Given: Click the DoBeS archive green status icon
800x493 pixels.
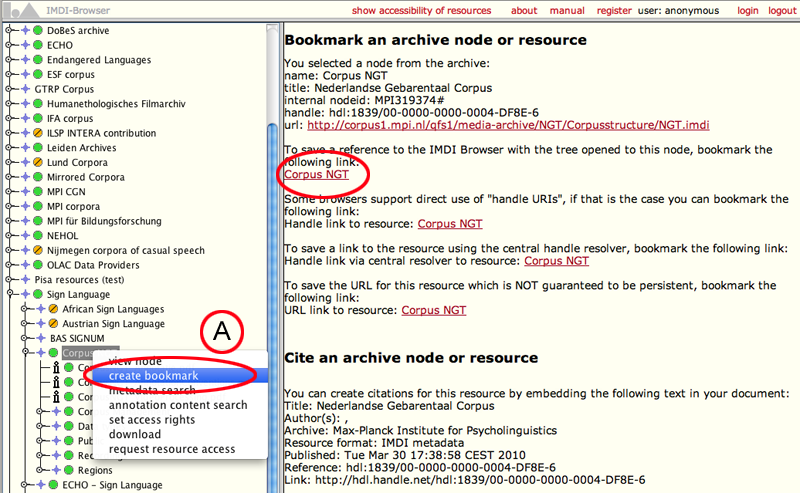Looking at the screenshot, I should click(x=38, y=30).
